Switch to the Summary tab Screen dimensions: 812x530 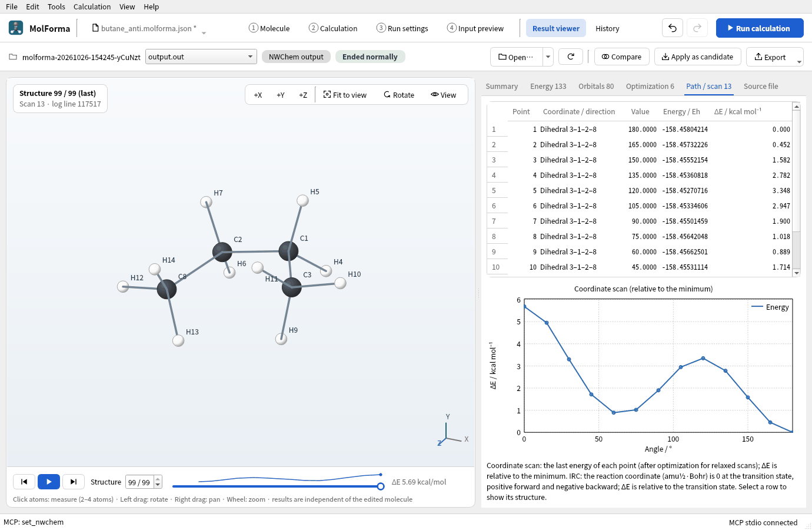tap(502, 86)
